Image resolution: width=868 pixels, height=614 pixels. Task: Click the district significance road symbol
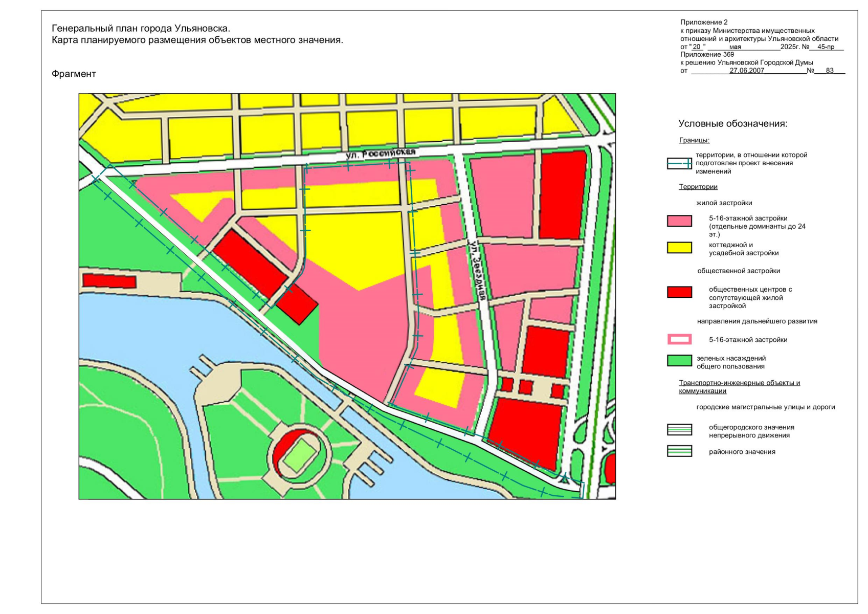(x=679, y=451)
